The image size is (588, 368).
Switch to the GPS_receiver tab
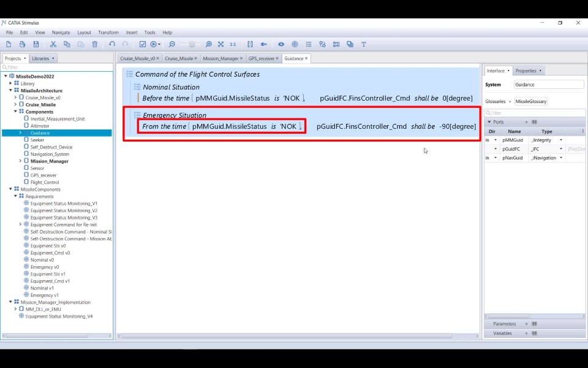coord(262,59)
